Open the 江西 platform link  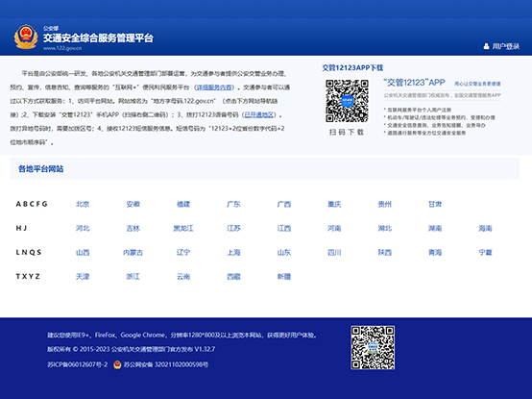(x=284, y=228)
